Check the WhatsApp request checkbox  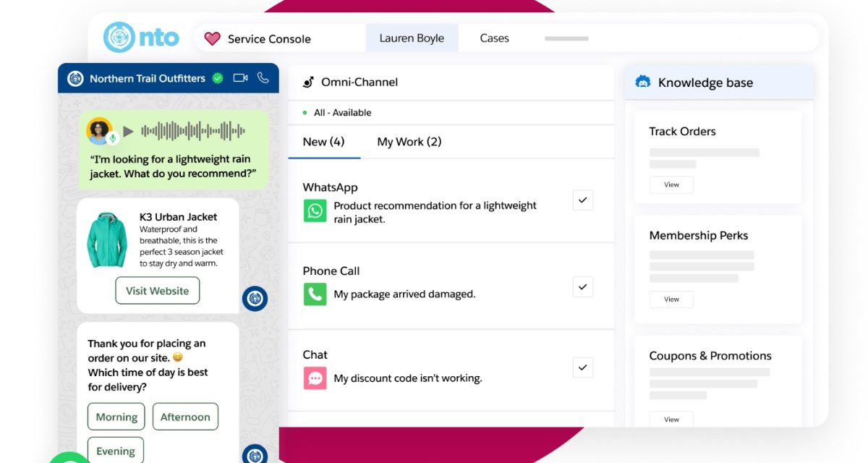coord(582,200)
